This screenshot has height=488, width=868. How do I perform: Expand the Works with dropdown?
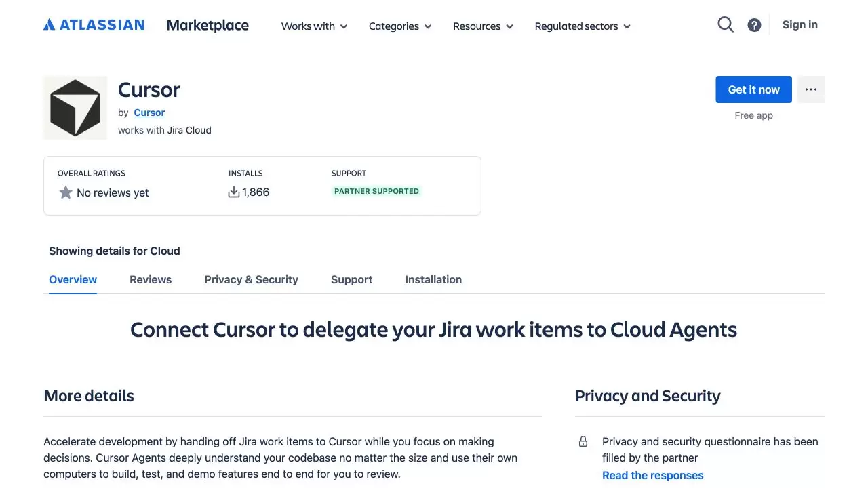coord(315,26)
